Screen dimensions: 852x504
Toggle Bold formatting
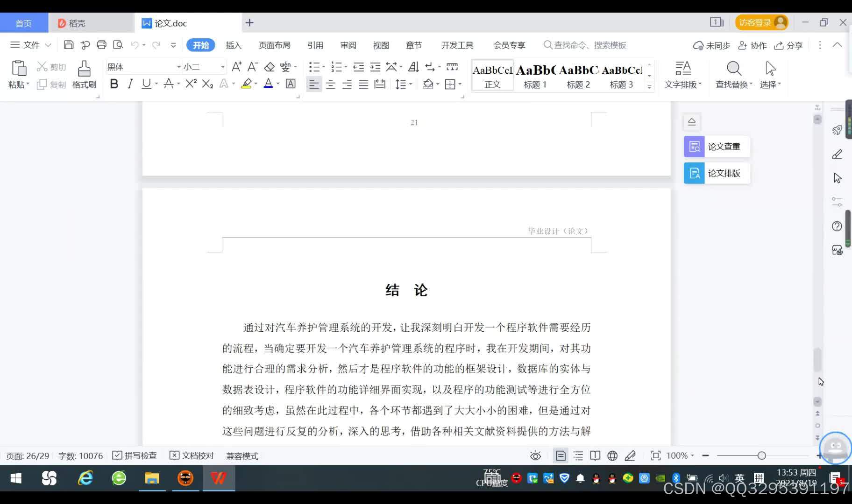pyautogui.click(x=114, y=84)
